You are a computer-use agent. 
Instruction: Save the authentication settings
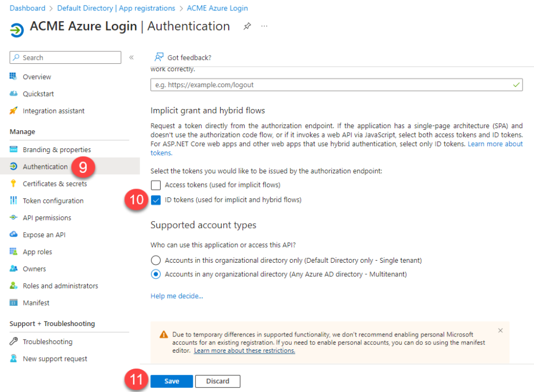pyautogui.click(x=172, y=381)
